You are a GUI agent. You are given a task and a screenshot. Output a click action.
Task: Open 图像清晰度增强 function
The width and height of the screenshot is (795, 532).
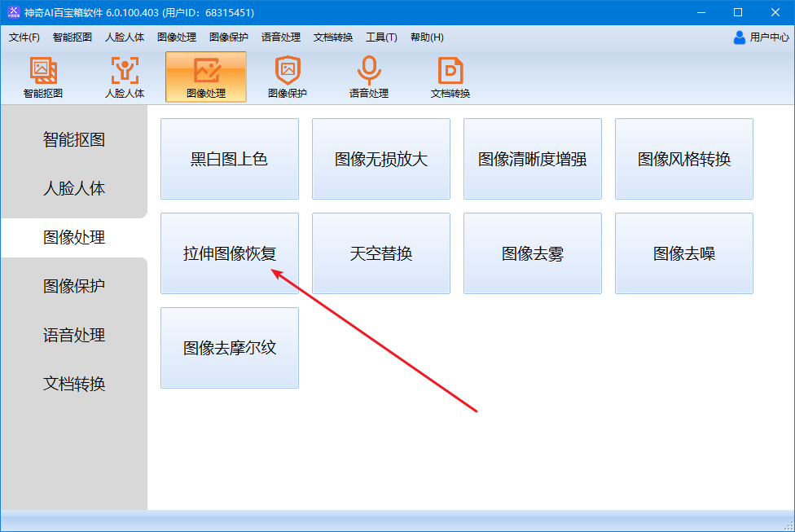(533, 159)
